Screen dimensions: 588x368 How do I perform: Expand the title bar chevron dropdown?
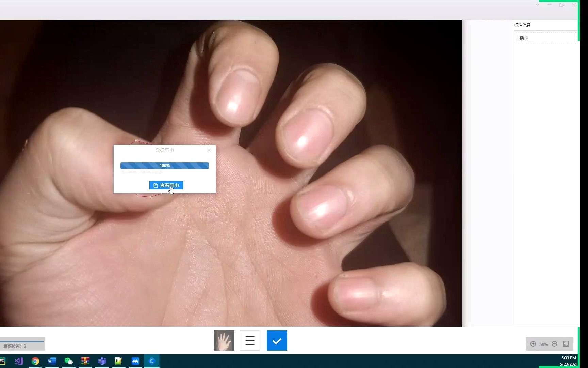click(x=537, y=5)
